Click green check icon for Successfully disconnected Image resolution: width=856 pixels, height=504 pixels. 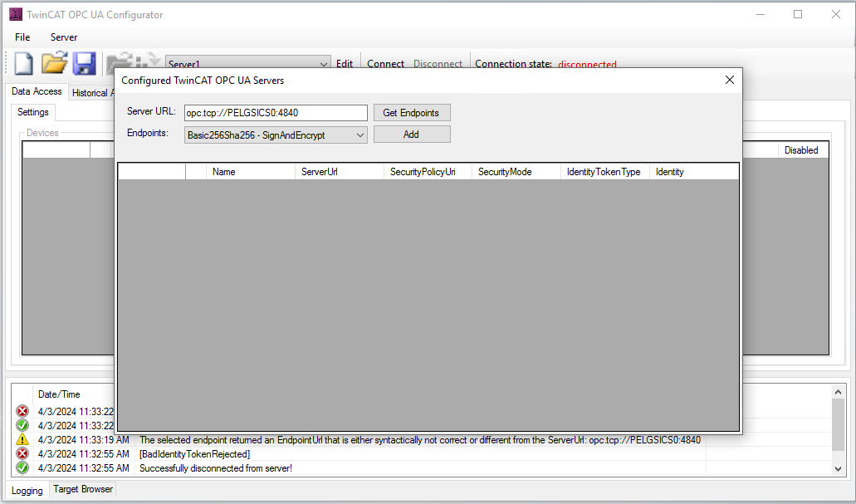click(x=22, y=468)
